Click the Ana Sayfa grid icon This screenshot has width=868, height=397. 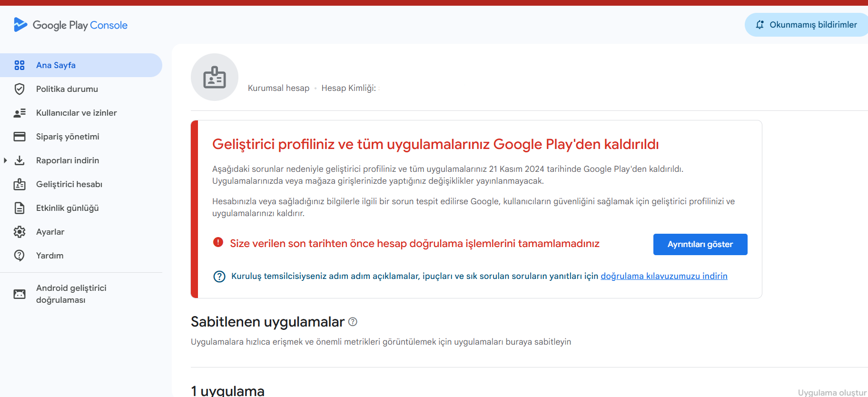pyautogui.click(x=20, y=65)
